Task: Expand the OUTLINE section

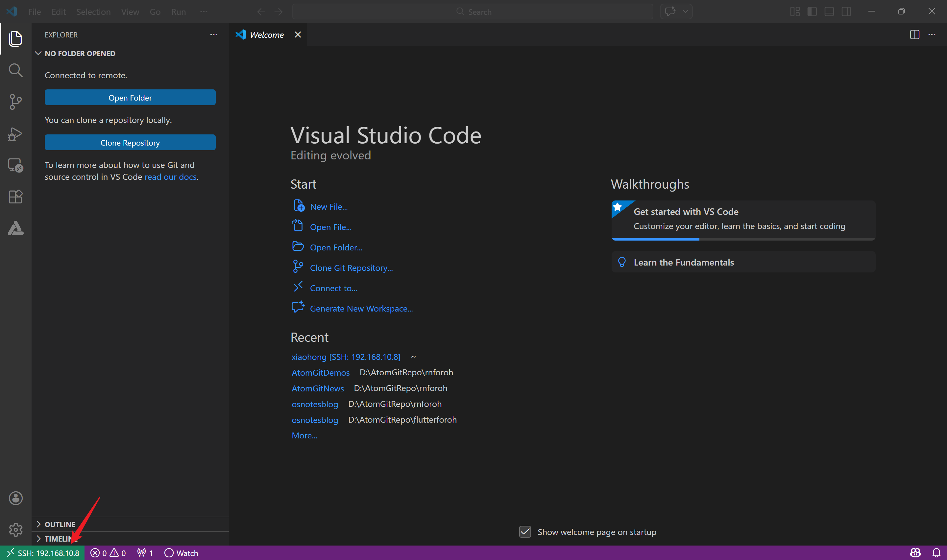Action: click(x=130, y=524)
